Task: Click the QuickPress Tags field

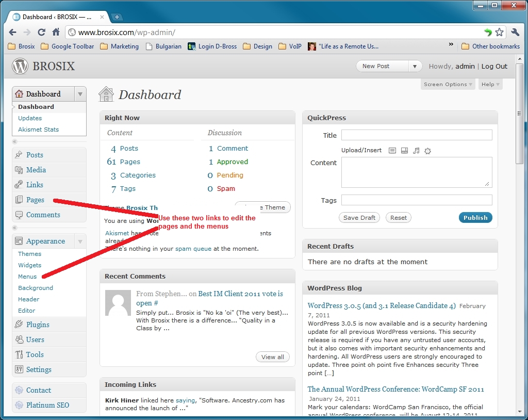Action: pos(417,200)
